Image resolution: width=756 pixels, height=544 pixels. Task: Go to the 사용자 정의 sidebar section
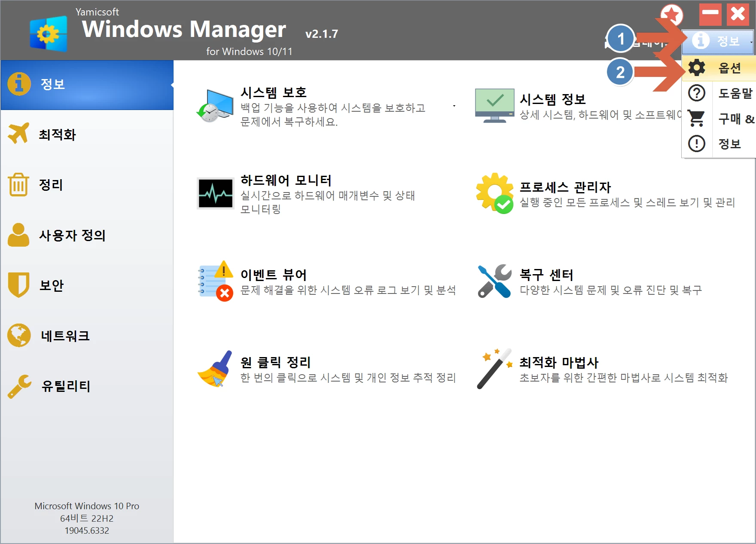tap(87, 235)
